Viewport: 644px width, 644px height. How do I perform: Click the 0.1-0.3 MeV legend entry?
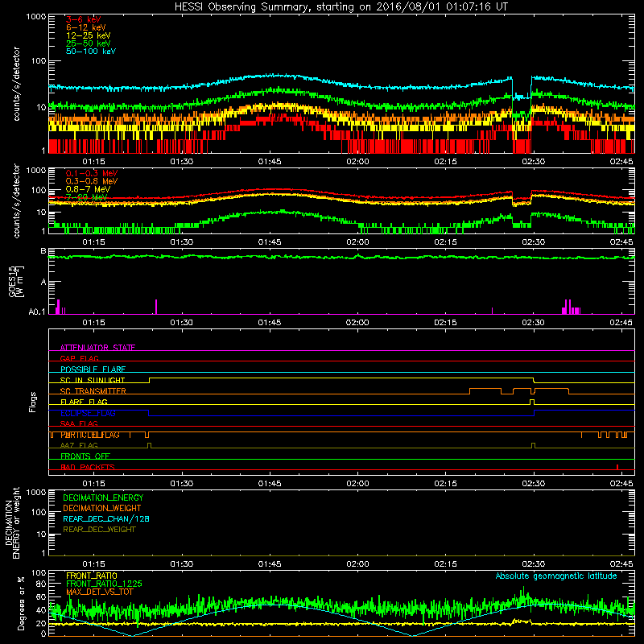(92, 173)
